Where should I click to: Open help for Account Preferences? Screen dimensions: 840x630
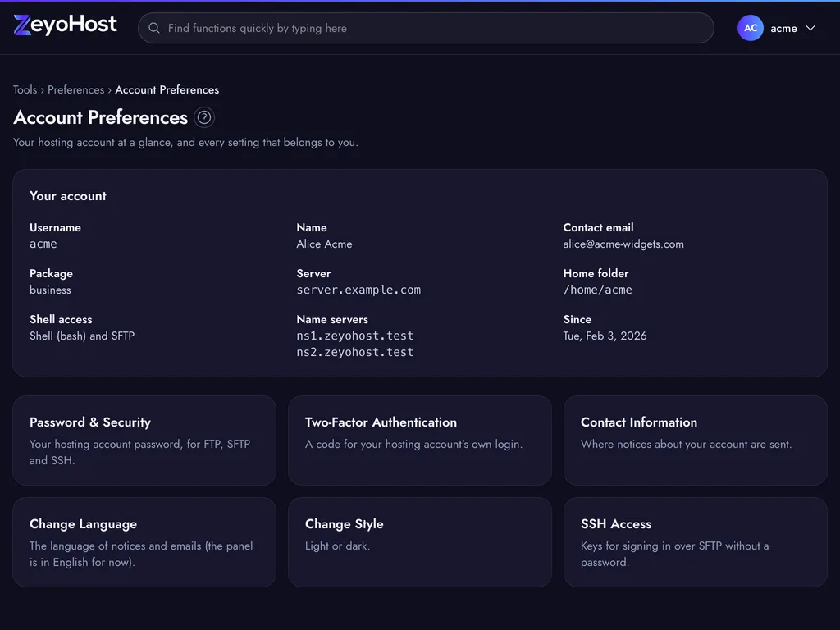[x=204, y=117]
